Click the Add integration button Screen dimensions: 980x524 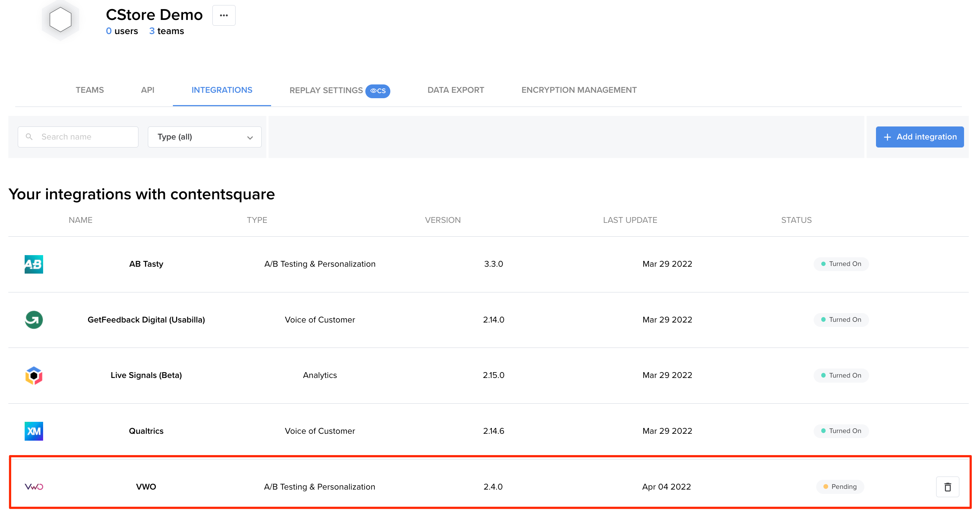pyautogui.click(x=919, y=137)
